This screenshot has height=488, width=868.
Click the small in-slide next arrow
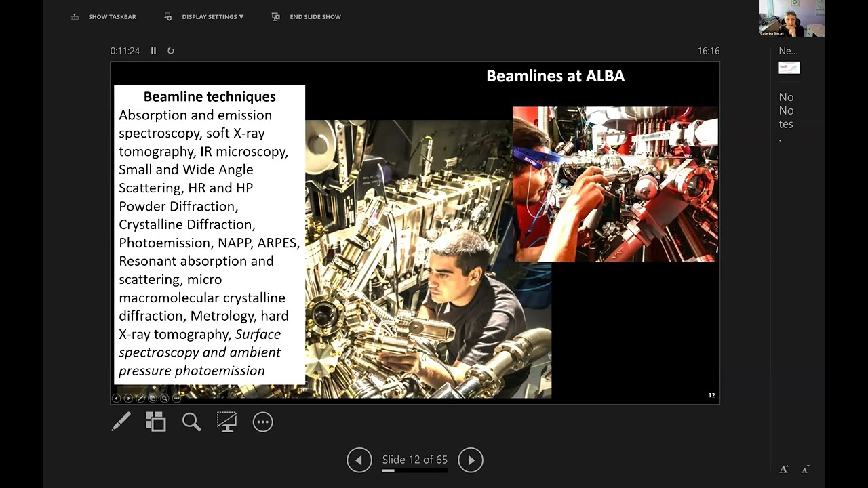128,398
